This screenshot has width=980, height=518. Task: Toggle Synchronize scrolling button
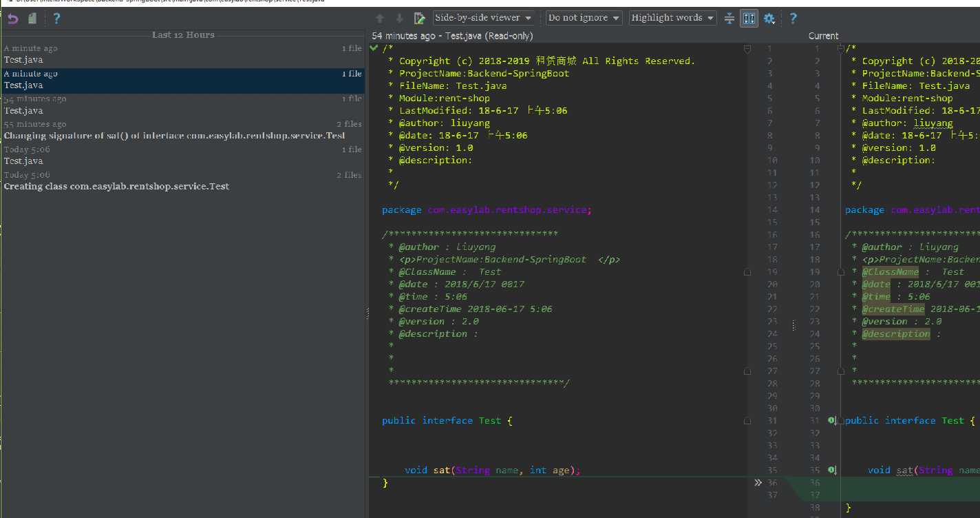tap(749, 19)
